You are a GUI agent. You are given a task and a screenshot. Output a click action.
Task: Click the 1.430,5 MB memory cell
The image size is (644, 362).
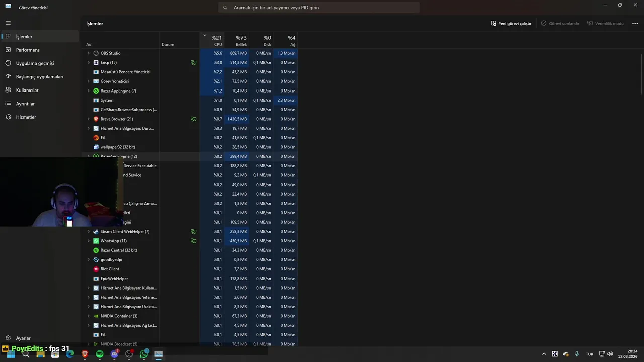236,119
